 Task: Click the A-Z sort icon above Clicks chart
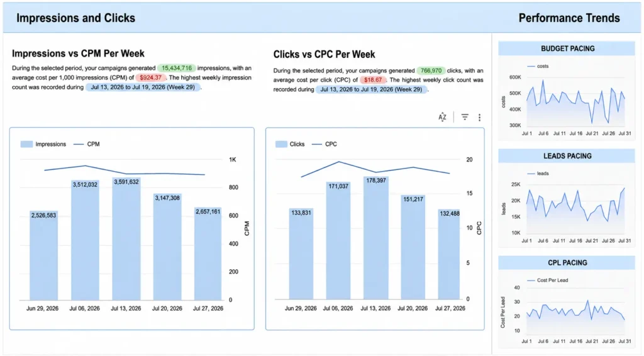[442, 118]
